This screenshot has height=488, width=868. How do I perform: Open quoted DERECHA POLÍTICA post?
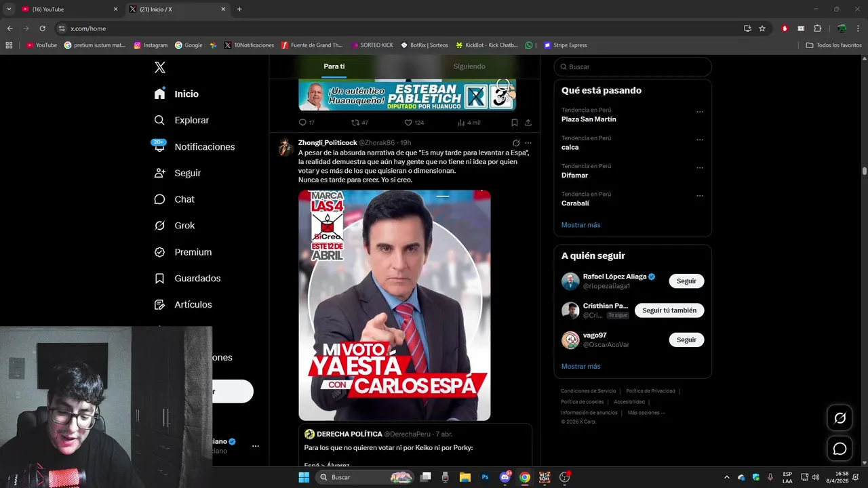coord(415,446)
